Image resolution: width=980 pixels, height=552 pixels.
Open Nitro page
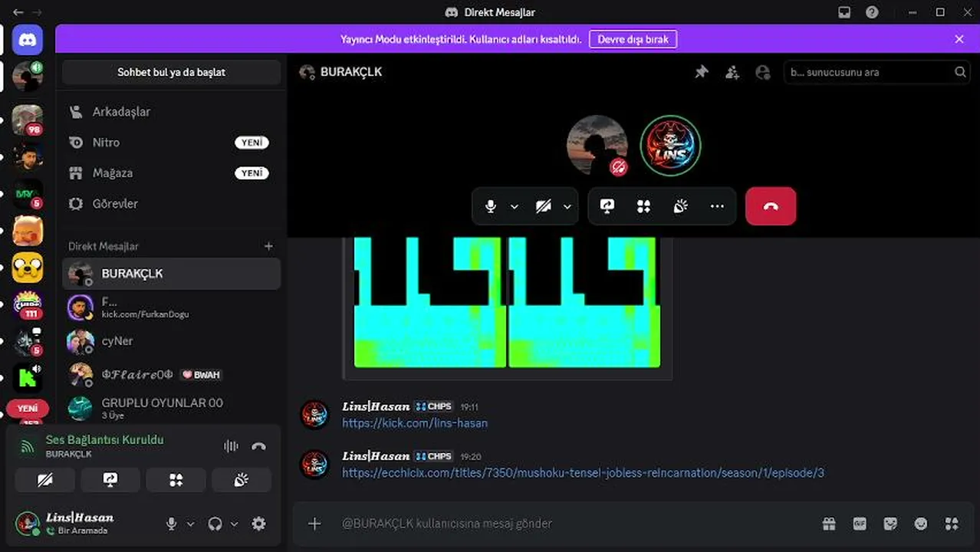click(171, 143)
